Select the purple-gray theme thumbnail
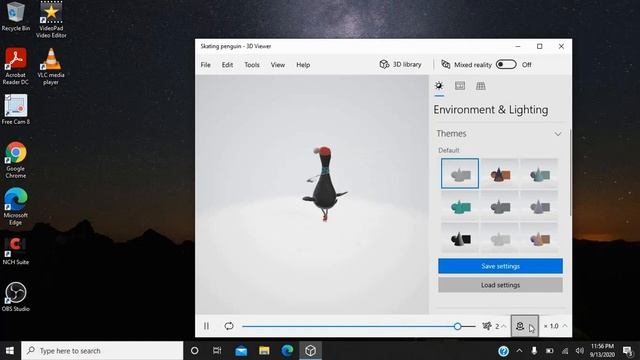This screenshot has height=360, width=640. [x=539, y=206]
